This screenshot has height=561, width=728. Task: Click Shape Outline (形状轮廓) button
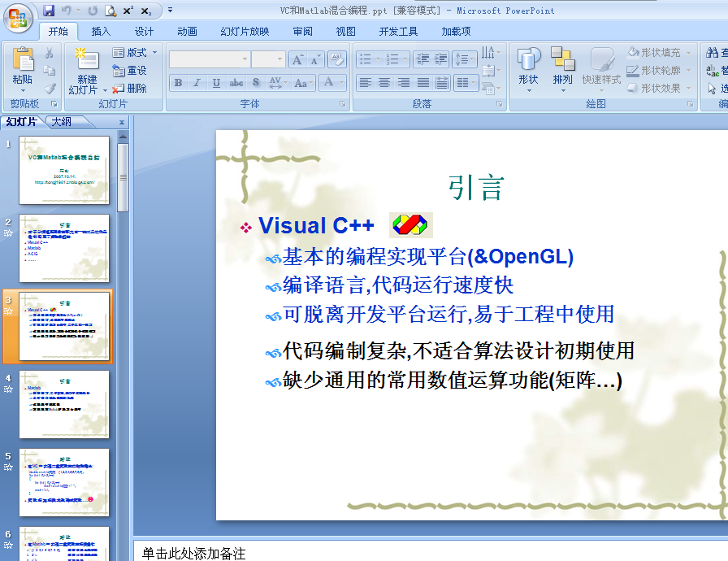pos(659,71)
